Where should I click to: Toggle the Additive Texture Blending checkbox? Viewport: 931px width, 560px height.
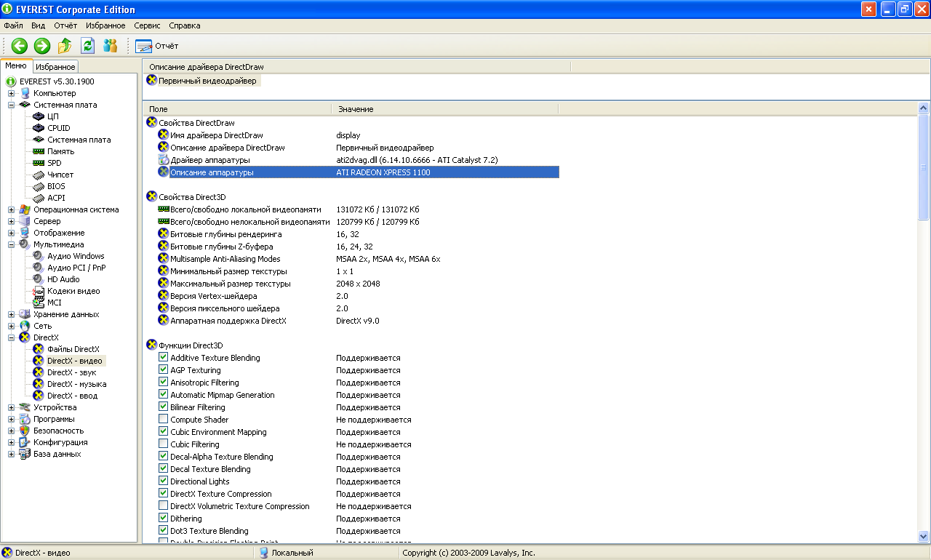pyautogui.click(x=163, y=358)
